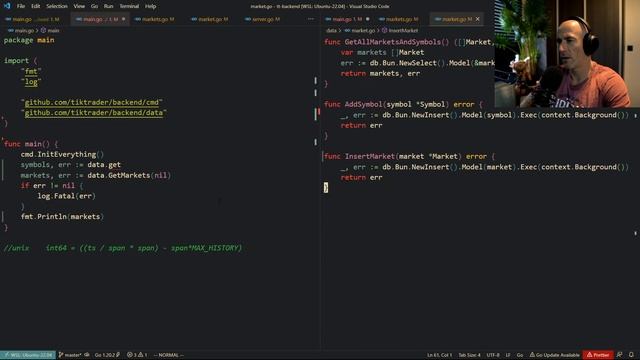Image resolution: width=640 pixels, height=360 pixels.
Task: Click Go 1.20.2 version in status bar
Action: 107,355
